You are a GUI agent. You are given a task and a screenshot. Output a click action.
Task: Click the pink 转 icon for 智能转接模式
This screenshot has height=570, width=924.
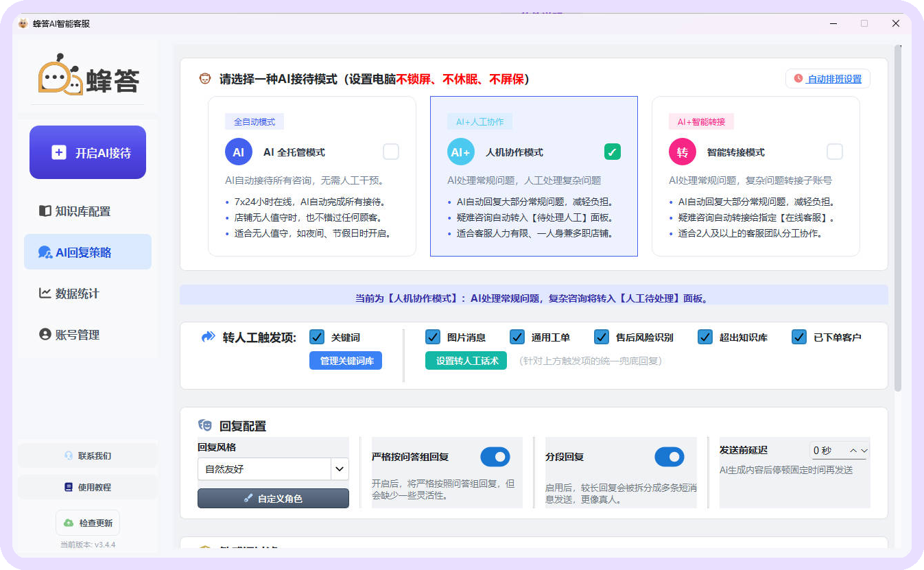[x=682, y=152]
